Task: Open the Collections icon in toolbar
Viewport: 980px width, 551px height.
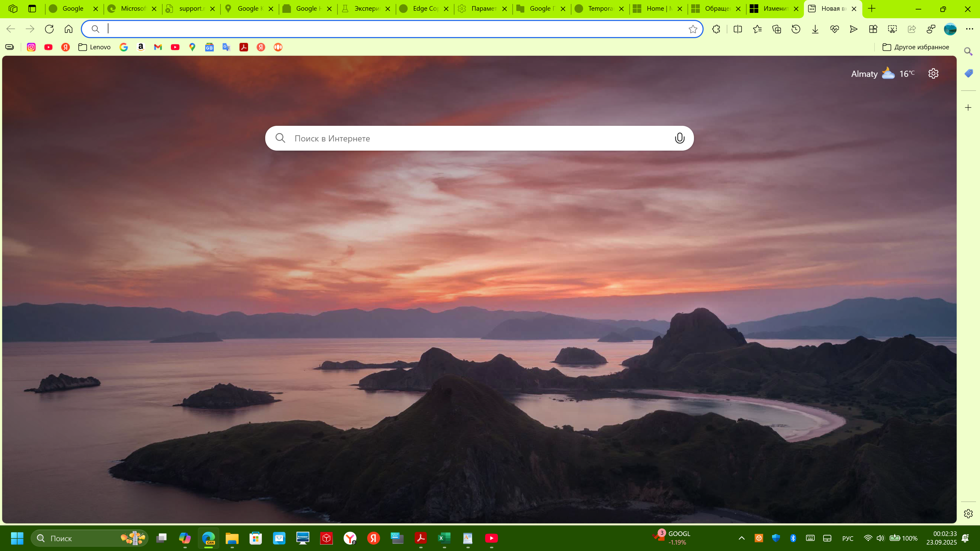Action: tap(776, 29)
